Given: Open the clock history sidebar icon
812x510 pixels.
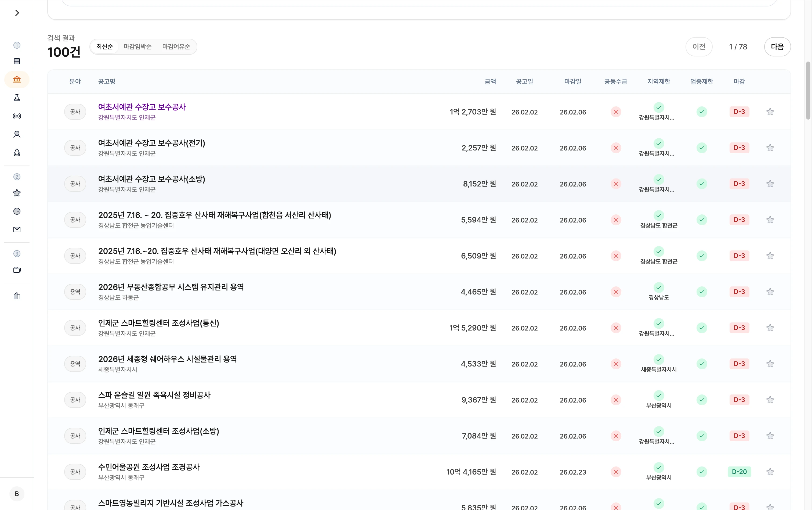Looking at the screenshot, I should click(17, 211).
